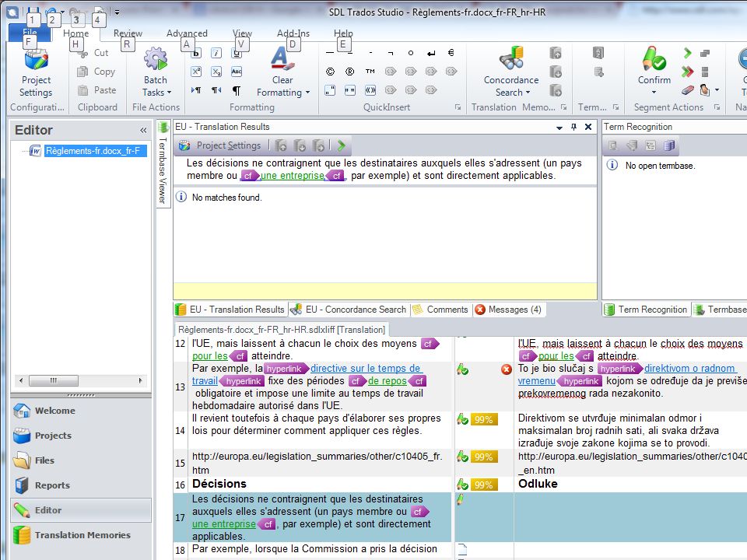The height and width of the screenshot is (560, 747).
Task: Switch to the Review ribbon tab
Action: pos(128,33)
